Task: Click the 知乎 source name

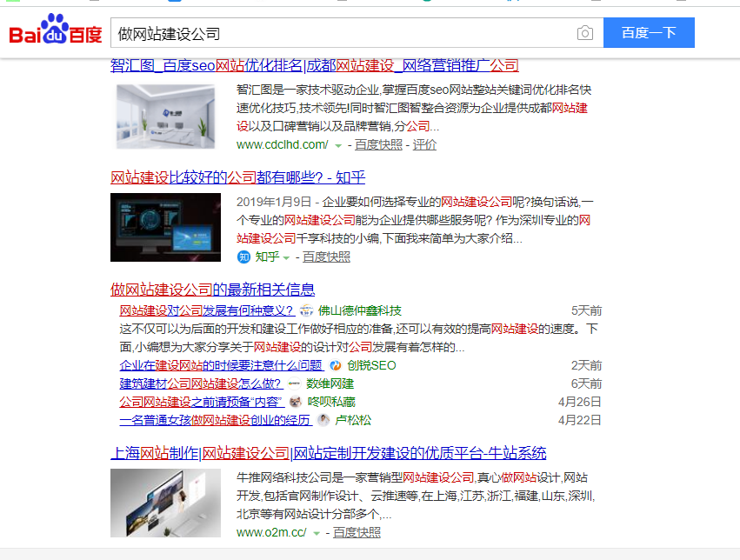Action: coord(267,257)
